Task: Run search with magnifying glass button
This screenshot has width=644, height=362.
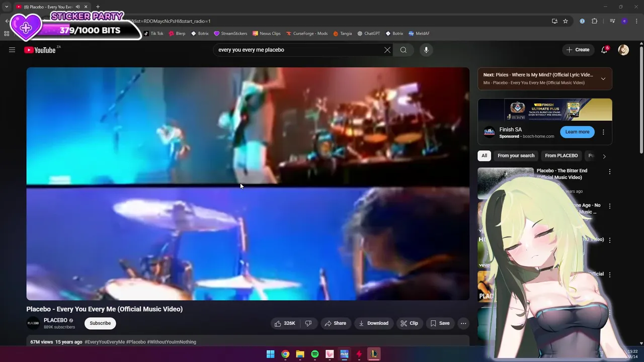Action: (x=404, y=50)
